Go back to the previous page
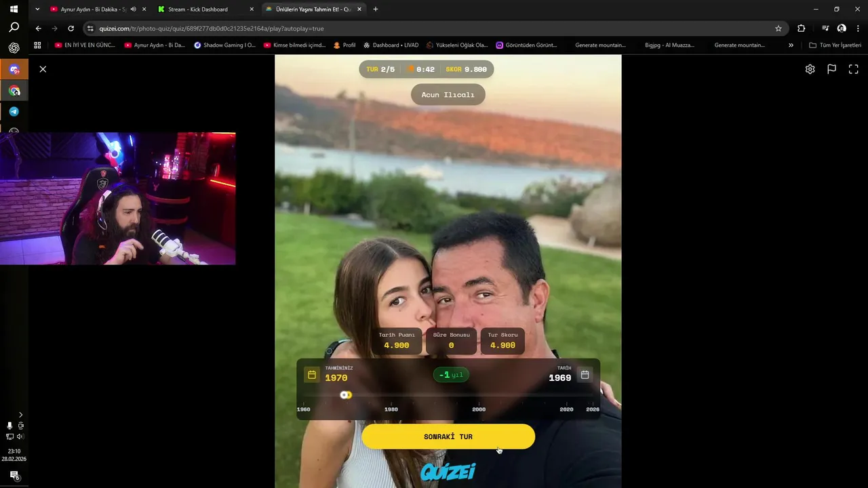Image resolution: width=868 pixels, height=488 pixels. (38, 28)
